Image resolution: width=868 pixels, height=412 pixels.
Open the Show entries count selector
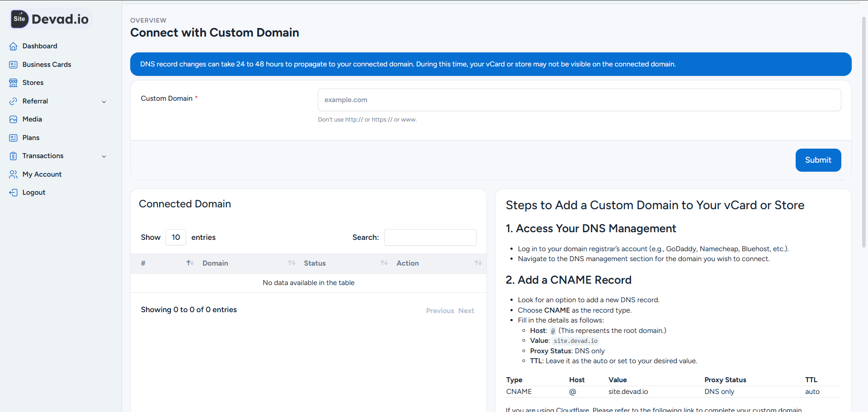(x=175, y=237)
